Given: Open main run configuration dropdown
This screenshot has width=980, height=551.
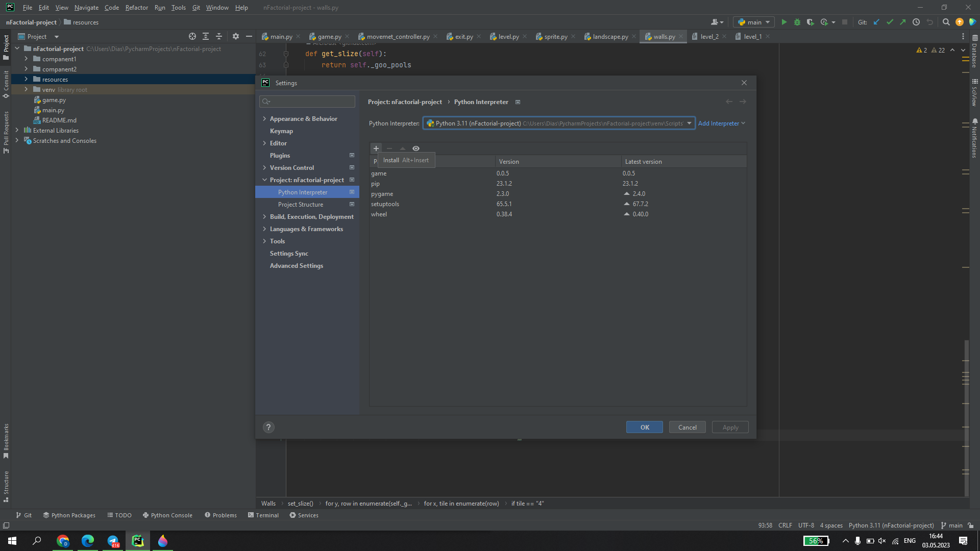Looking at the screenshot, I should [754, 22].
